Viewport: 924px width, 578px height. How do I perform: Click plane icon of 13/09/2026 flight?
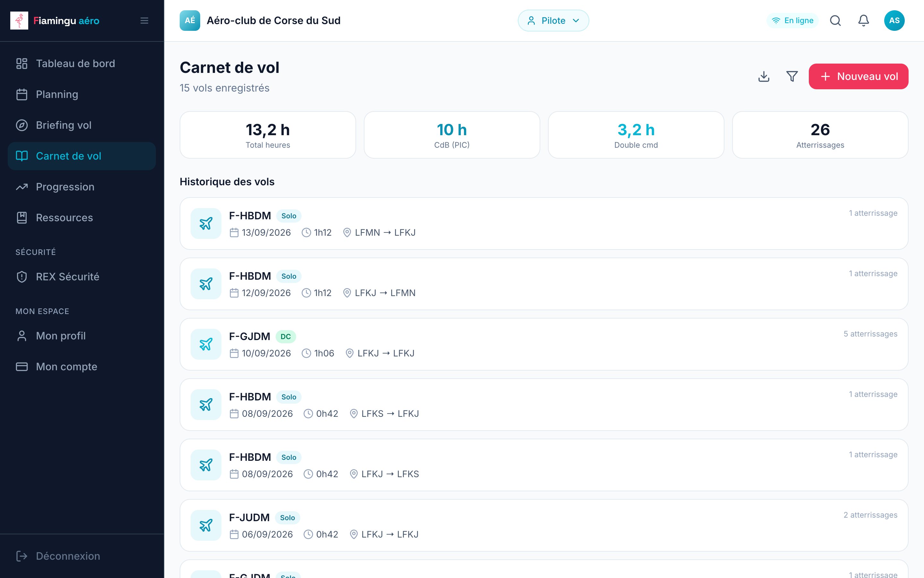click(x=206, y=223)
